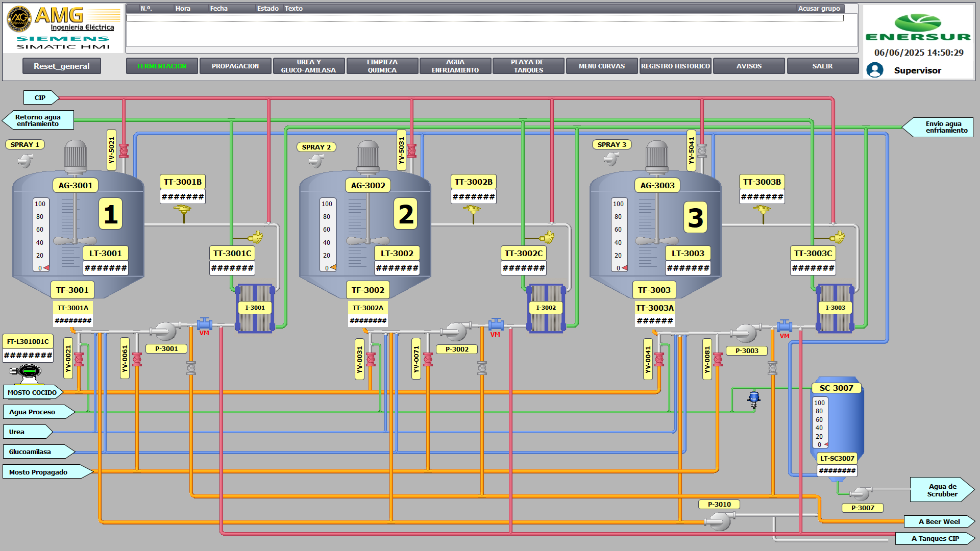Click the Acusar grupo button
Image resolution: width=980 pixels, height=551 pixels.
tap(819, 8)
